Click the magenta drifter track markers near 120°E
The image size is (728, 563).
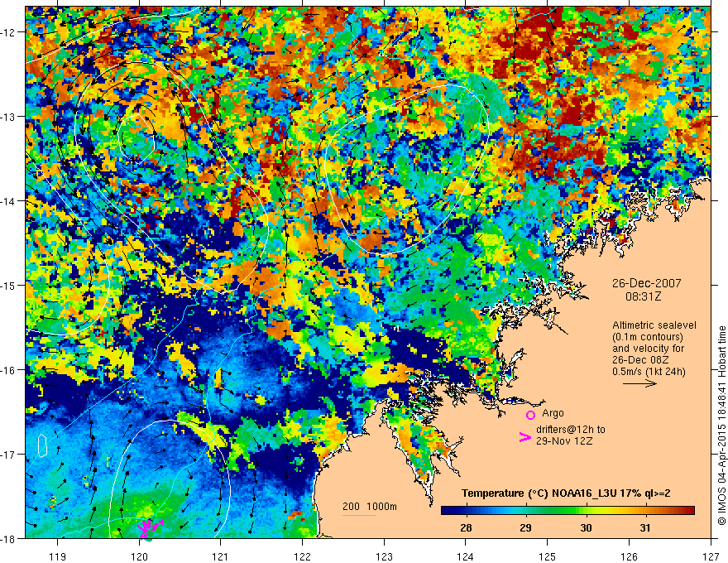point(151,530)
